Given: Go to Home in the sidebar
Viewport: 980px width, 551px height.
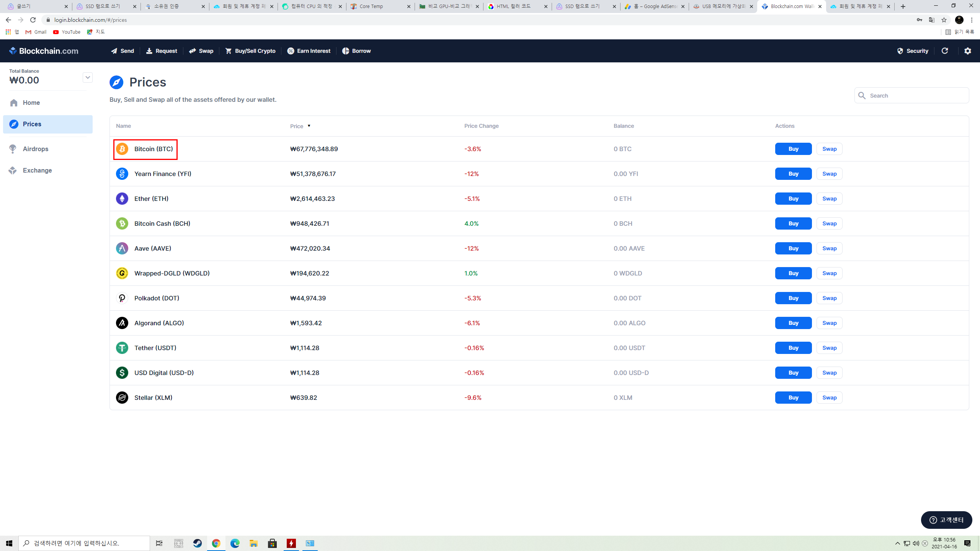Looking at the screenshot, I should [47, 103].
